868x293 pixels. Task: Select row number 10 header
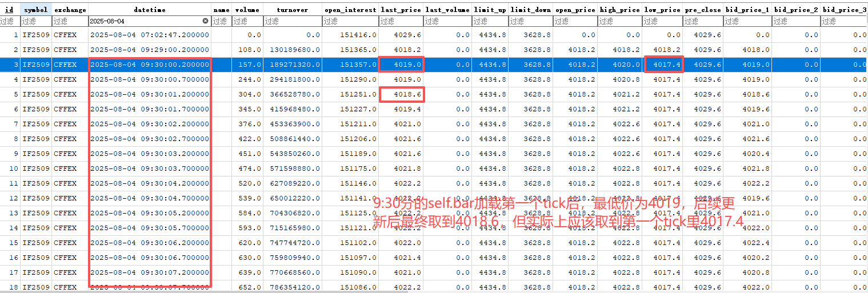click(10, 168)
